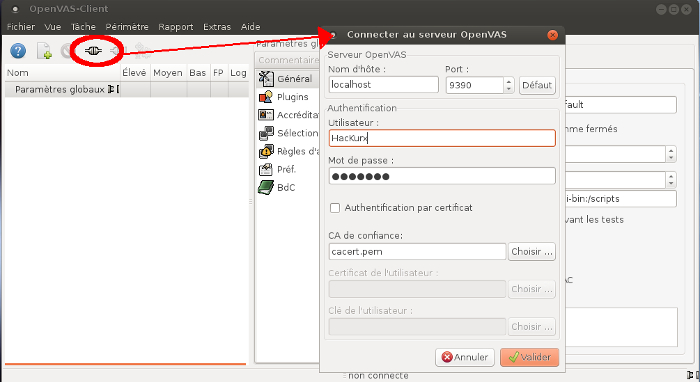The image size is (700, 382).
Task: Click the Valider button
Action: tap(529, 357)
